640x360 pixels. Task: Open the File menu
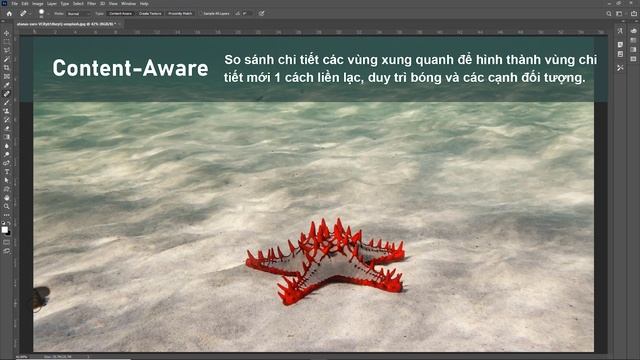(14, 4)
